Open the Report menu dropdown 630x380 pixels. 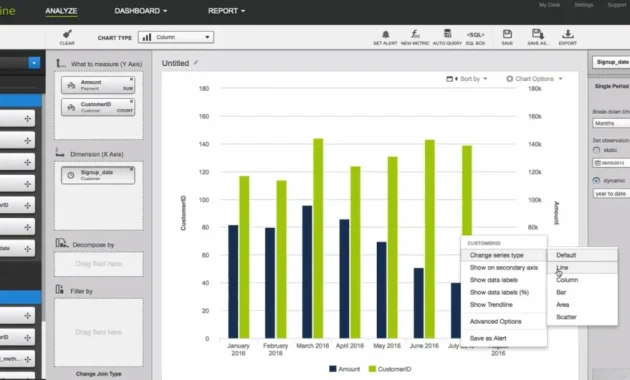point(226,11)
